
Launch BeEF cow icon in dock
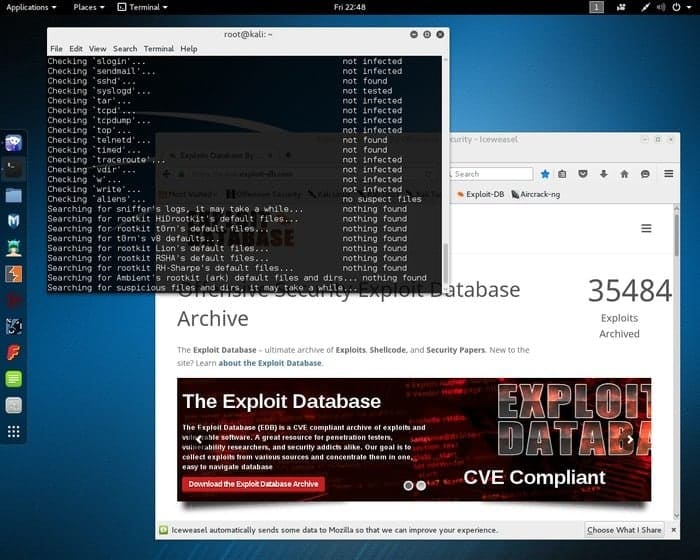pyautogui.click(x=13, y=326)
